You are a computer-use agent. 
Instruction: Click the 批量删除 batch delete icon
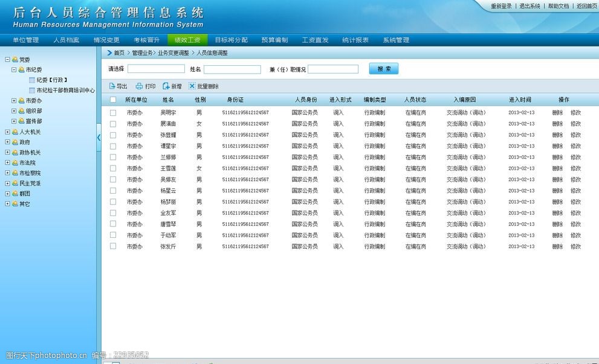[x=192, y=86]
